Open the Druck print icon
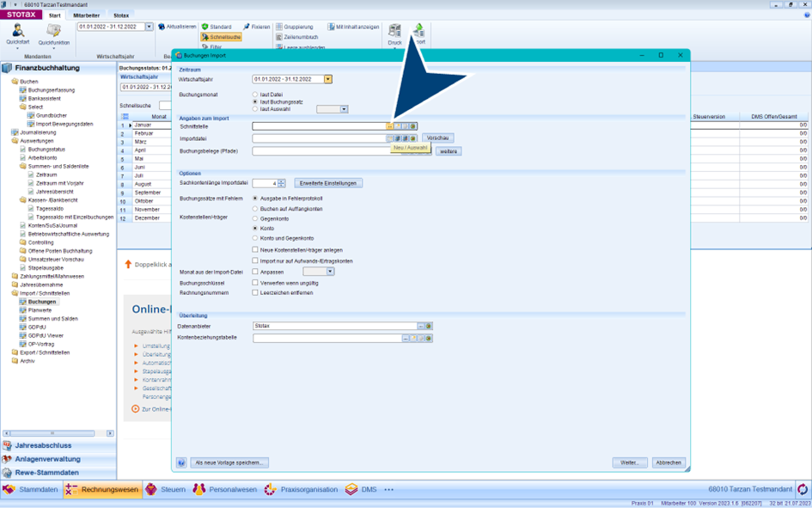Screen dimensions: 812x508 [394, 31]
